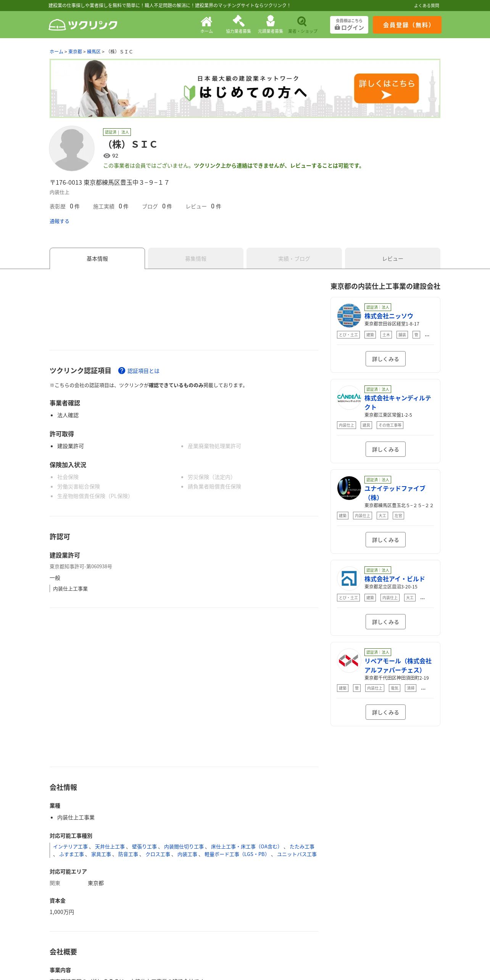Click 株式会社アイ・ビルド house logo
The image size is (490, 980).
[349, 579]
